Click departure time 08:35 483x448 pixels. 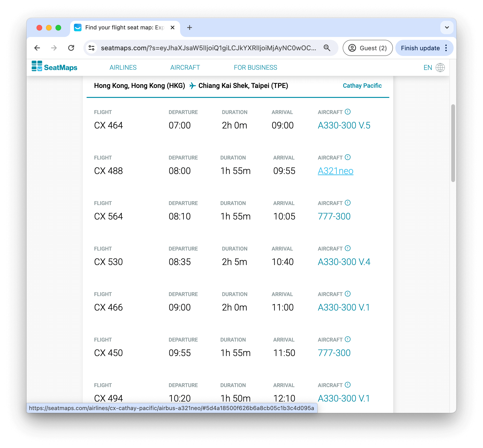click(x=180, y=262)
